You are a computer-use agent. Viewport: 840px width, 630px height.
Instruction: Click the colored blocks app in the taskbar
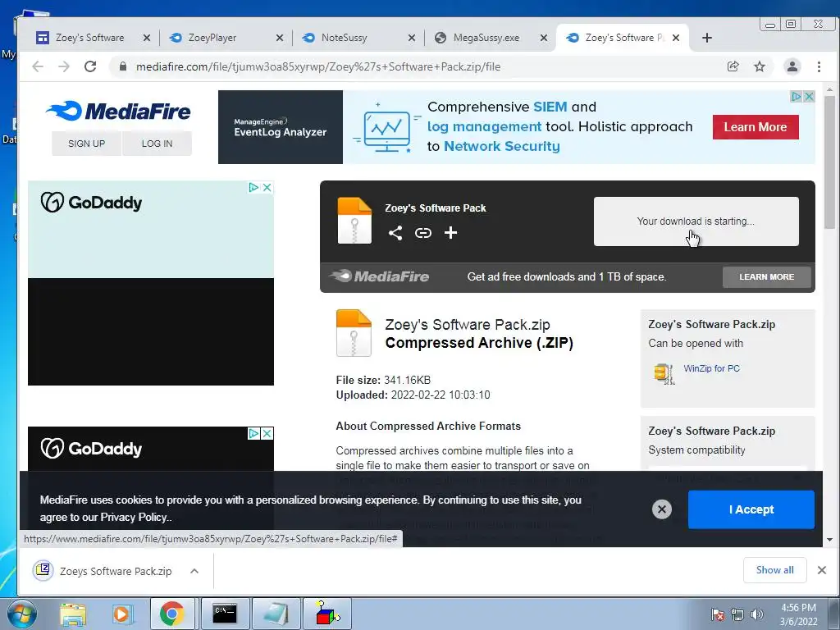click(327, 614)
